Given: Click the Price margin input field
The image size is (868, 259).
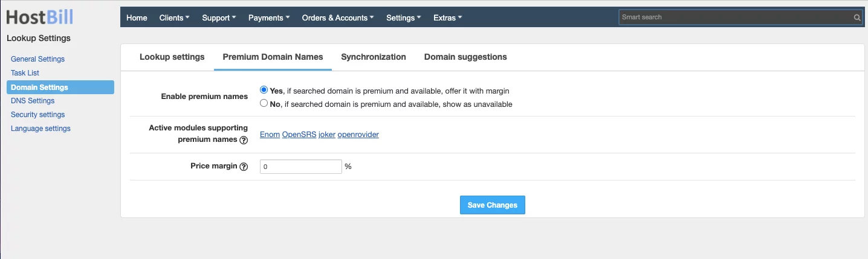Looking at the screenshot, I should pos(300,166).
